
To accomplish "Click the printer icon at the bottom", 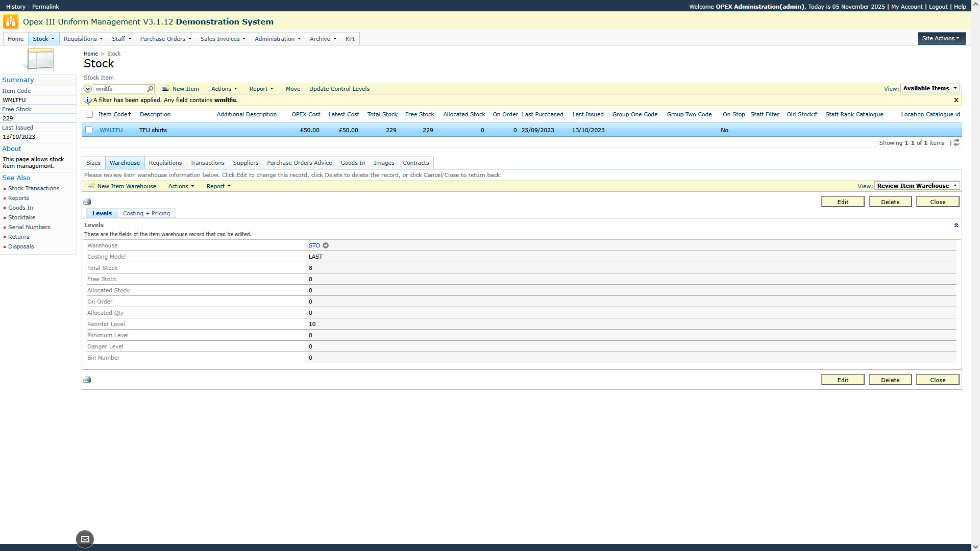I will (x=87, y=380).
